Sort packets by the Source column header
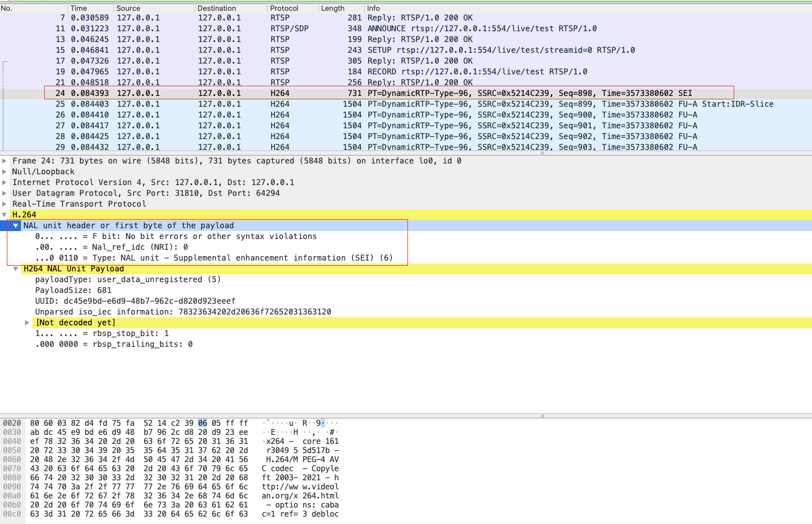 (154, 9)
